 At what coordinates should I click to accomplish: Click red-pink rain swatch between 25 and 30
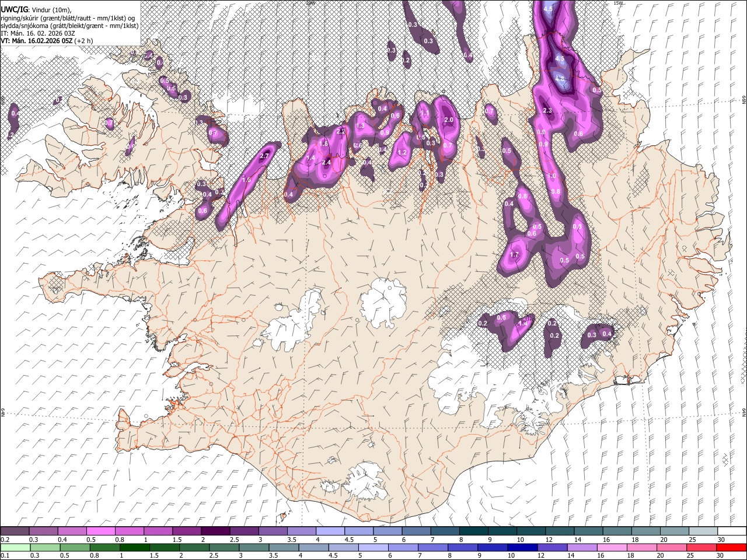[x=700, y=547]
